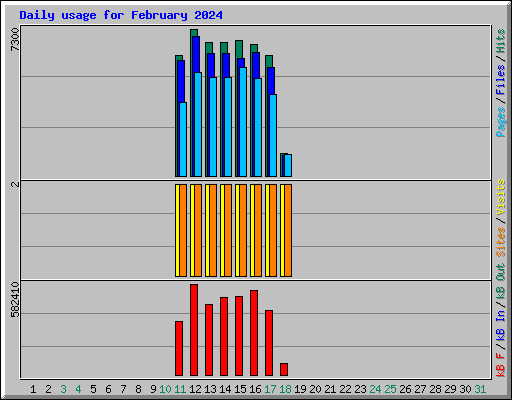Click the orange "Sites" legend label
This screenshot has width=512, height=400.
tap(501, 242)
